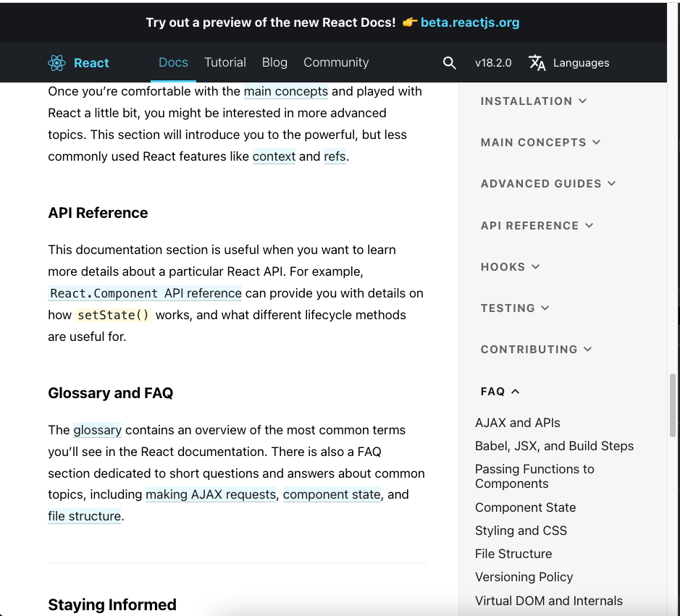Open the beta.reactjs.org link

click(470, 22)
